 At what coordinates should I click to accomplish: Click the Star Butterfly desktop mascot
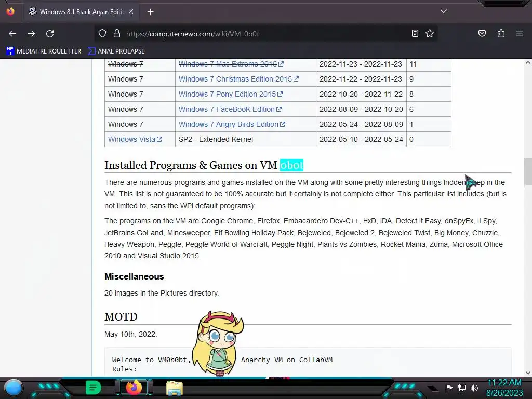[218, 343]
